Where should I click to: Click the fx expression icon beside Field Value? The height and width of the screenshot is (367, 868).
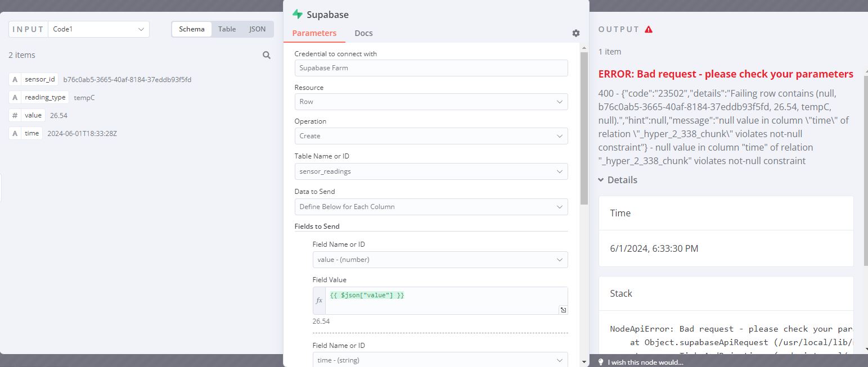coord(320,301)
